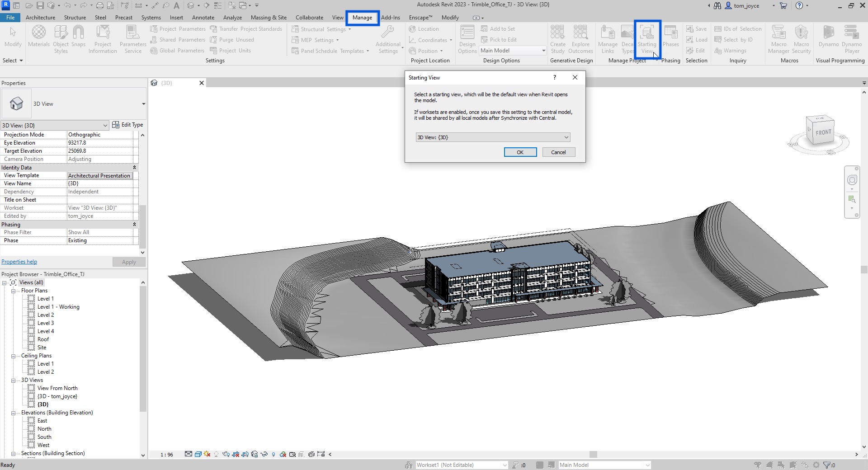Collapse the Floor Plans tree branch
Image resolution: width=868 pixels, height=470 pixels.
[13, 290]
